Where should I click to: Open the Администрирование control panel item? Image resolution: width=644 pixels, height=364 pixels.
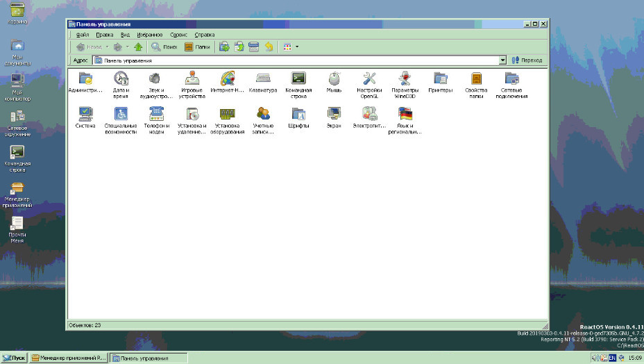point(85,82)
